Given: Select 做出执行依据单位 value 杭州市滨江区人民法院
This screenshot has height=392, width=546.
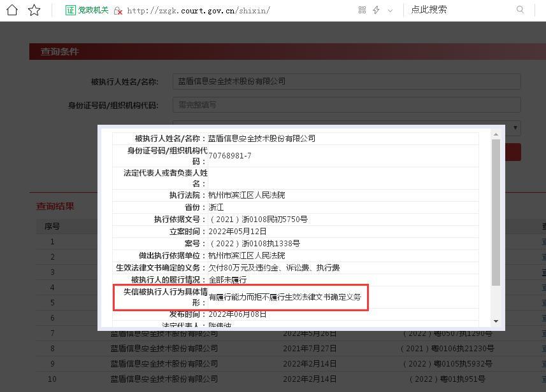Looking at the screenshot, I should click(247, 256).
